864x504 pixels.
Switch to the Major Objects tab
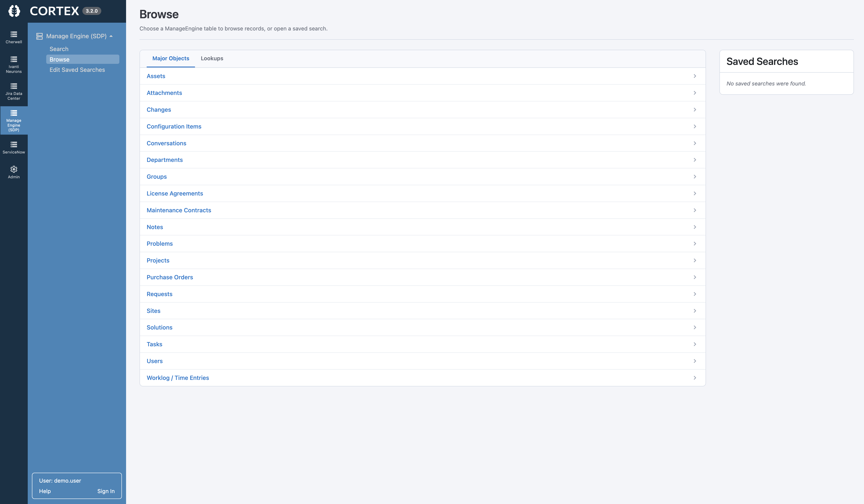(171, 59)
